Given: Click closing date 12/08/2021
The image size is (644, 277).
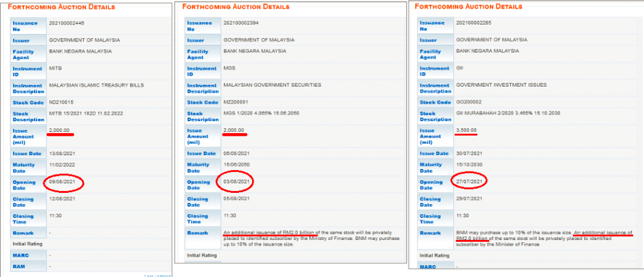Looking at the screenshot, I should pyautogui.click(x=62, y=199).
